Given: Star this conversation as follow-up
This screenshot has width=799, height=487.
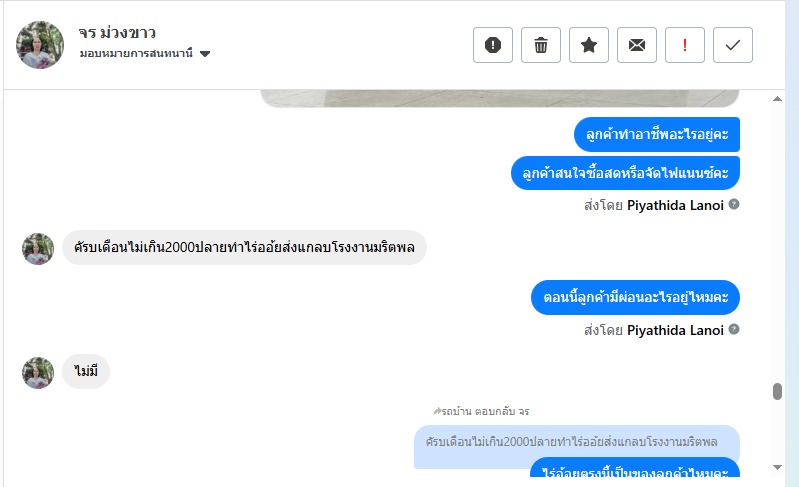Looking at the screenshot, I should point(589,45).
